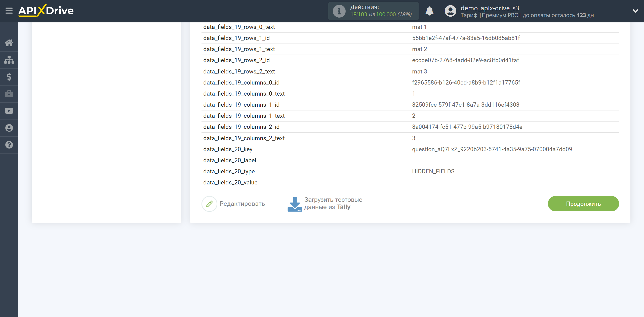644x317 pixels.
Task: Select the data_fields_19_columns_0_id label
Action: pyautogui.click(x=241, y=83)
